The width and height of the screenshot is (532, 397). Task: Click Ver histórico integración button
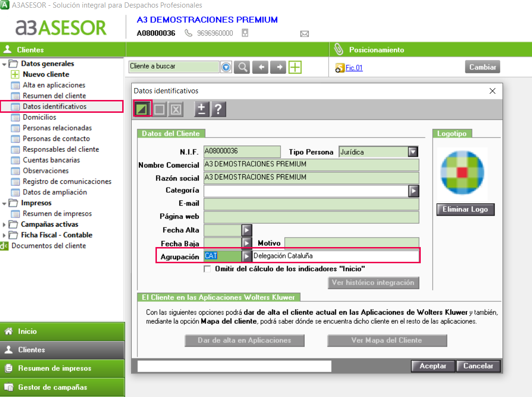373,283
